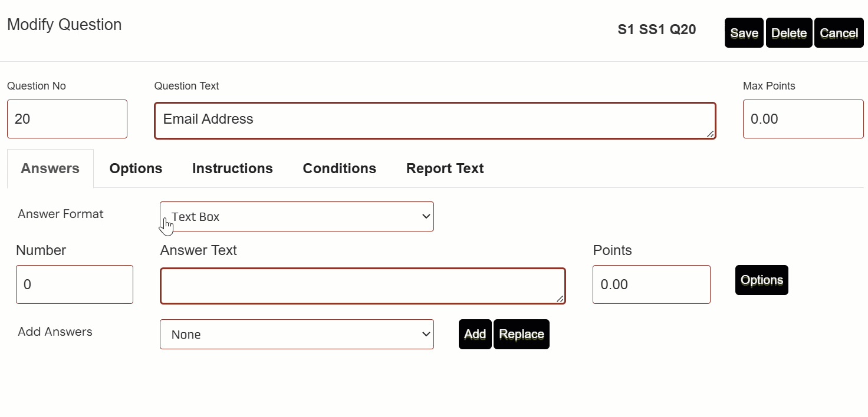Click the Save button
868x417 pixels.
tap(744, 33)
